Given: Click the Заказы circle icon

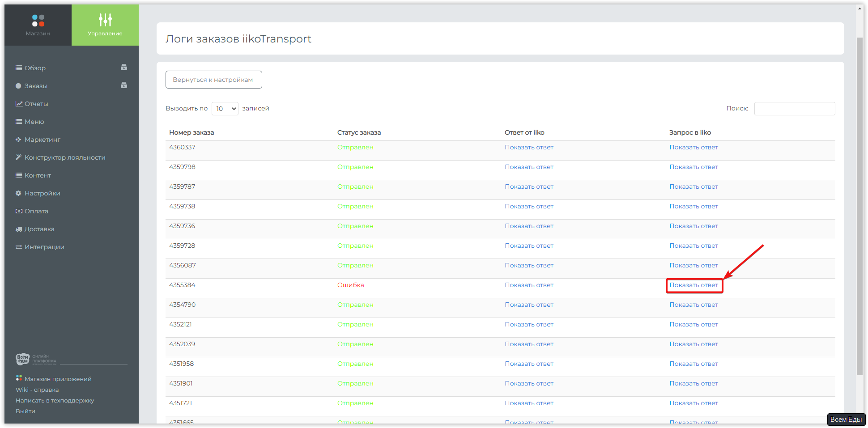Looking at the screenshot, I should pos(18,86).
